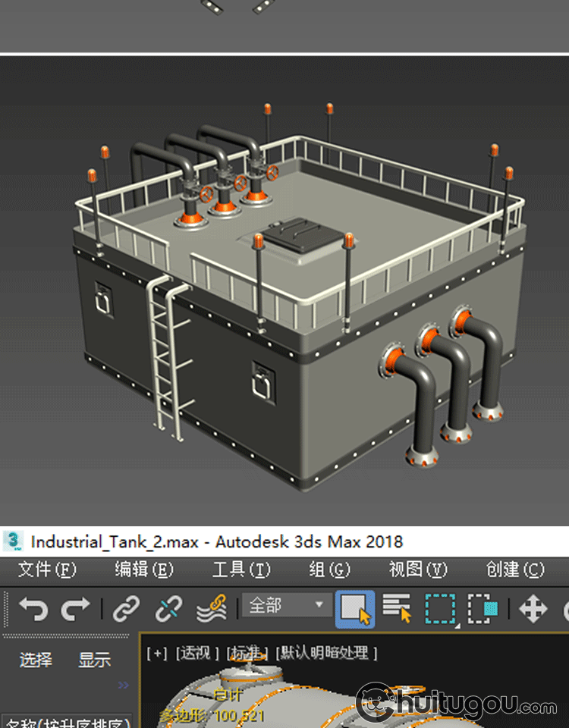Select the Link objects tool
Image resolution: width=569 pixels, height=728 pixels.
pos(127,608)
